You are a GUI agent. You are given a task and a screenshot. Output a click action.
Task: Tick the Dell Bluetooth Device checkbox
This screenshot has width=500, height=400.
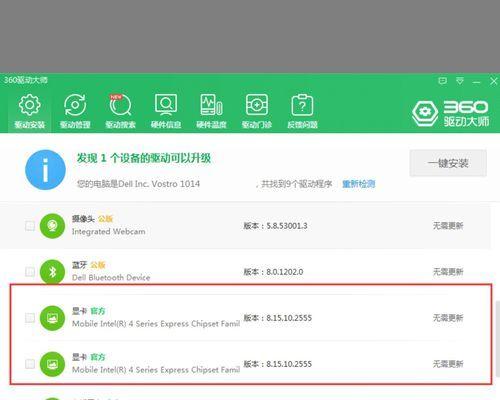coord(30,272)
